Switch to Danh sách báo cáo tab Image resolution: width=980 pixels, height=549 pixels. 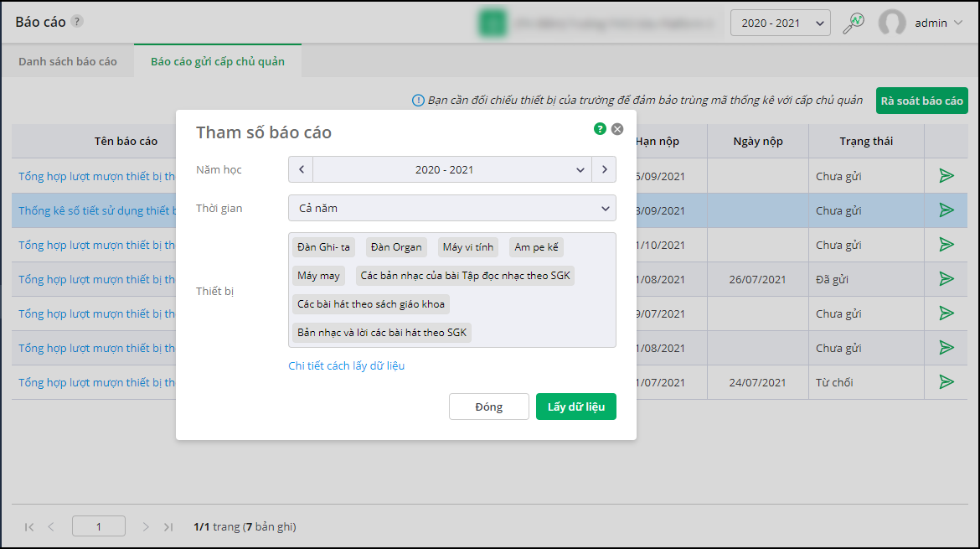pyautogui.click(x=68, y=61)
